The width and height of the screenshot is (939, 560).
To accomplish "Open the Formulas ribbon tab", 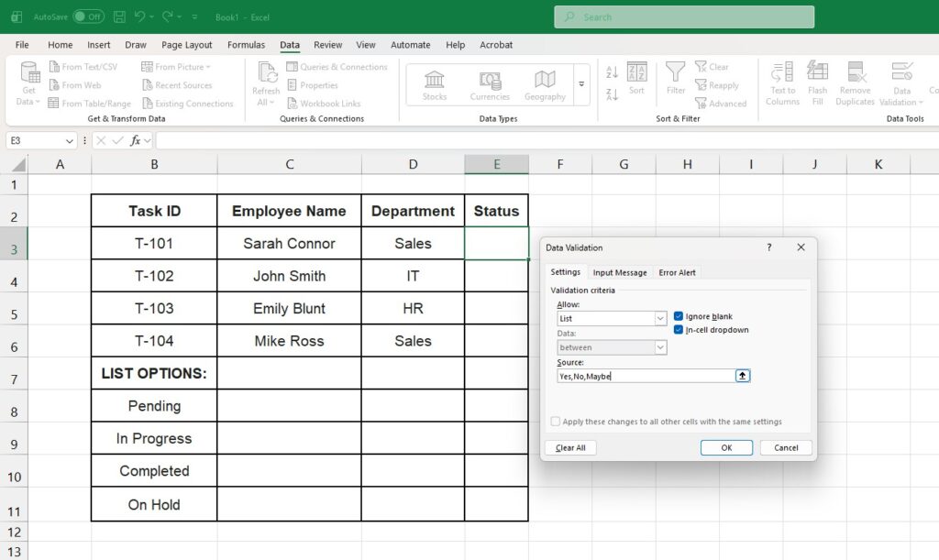I will [x=246, y=44].
